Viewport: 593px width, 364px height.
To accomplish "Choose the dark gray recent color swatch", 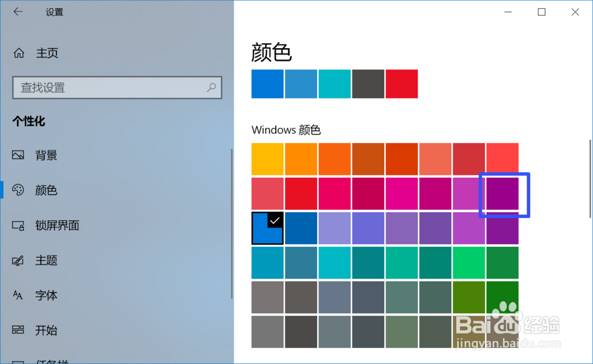I will tap(368, 84).
